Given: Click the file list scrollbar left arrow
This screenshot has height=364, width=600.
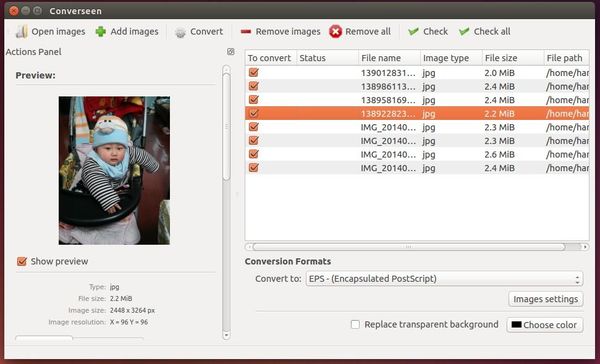Looking at the screenshot, I should coord(249,247).
